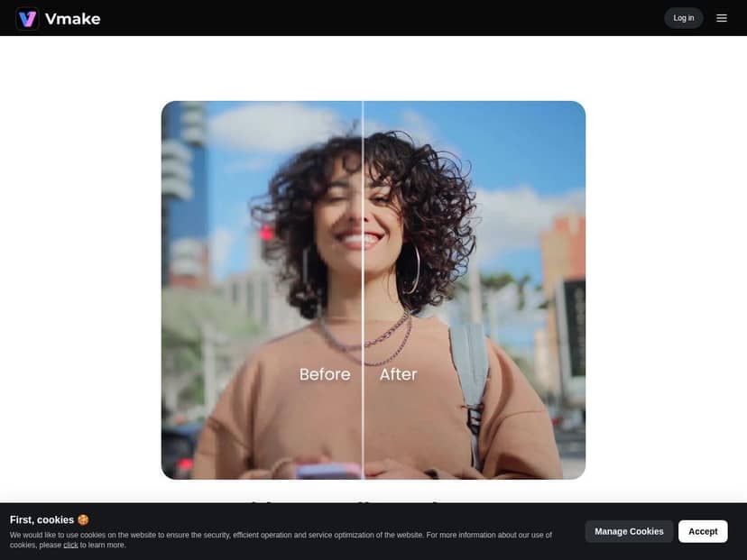Click the cookie emoji beside First, cookies
The width and height of the screenshot is (747, 560).
pyautogui.click(x=83, y=520)
